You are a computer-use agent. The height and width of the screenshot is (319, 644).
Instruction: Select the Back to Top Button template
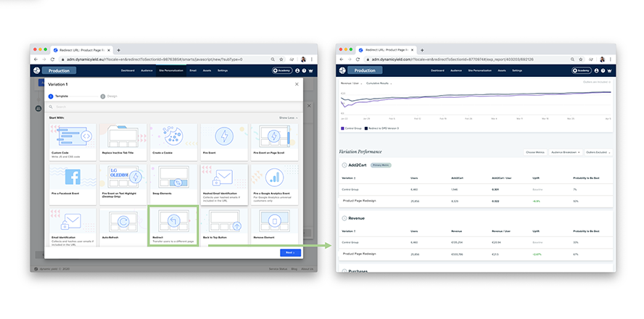point(224,227)
